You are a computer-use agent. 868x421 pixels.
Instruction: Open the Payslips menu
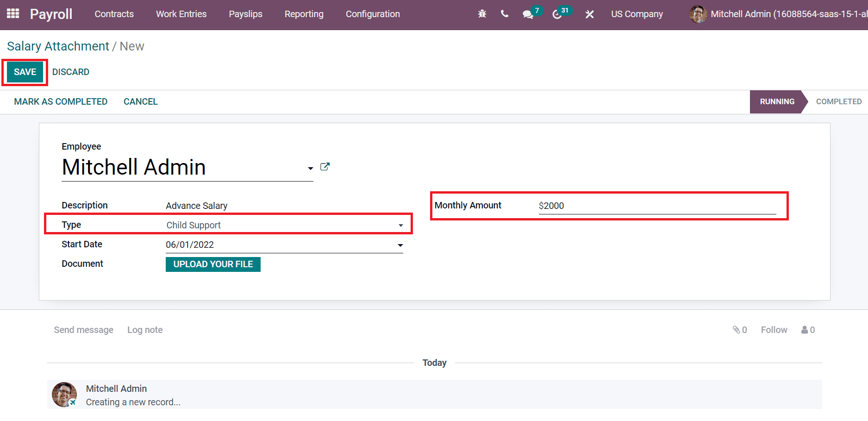coord(245,14)
